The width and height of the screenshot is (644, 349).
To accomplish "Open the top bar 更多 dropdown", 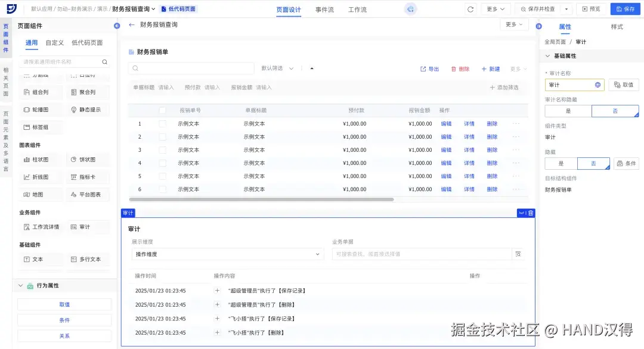I will [496, 9].
